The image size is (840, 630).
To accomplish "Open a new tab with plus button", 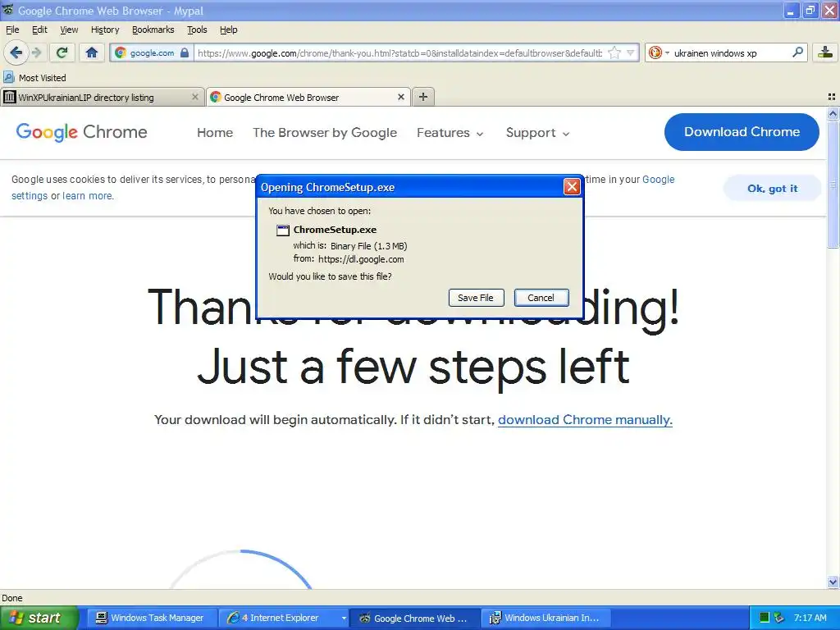I will (x=423, y=97).
